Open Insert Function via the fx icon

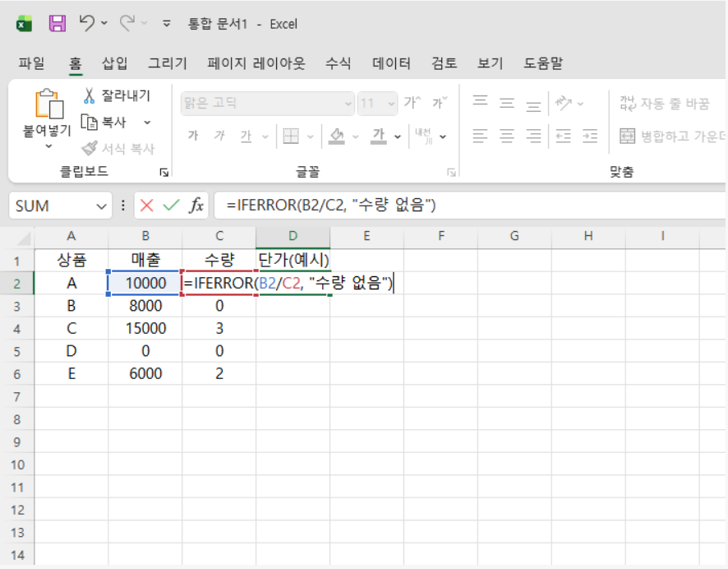(196, 206)
